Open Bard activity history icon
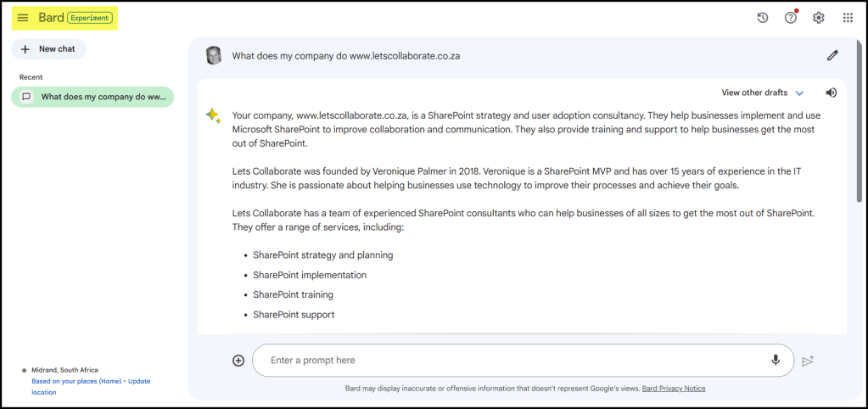The width and height of the screenshot is (868, 409). (x=763, y=18)
